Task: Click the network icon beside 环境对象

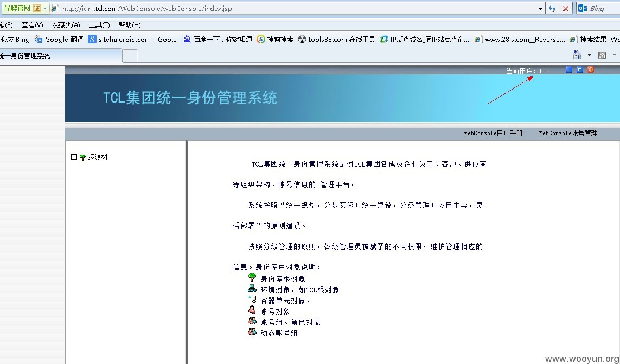Action: coord(252,289)
